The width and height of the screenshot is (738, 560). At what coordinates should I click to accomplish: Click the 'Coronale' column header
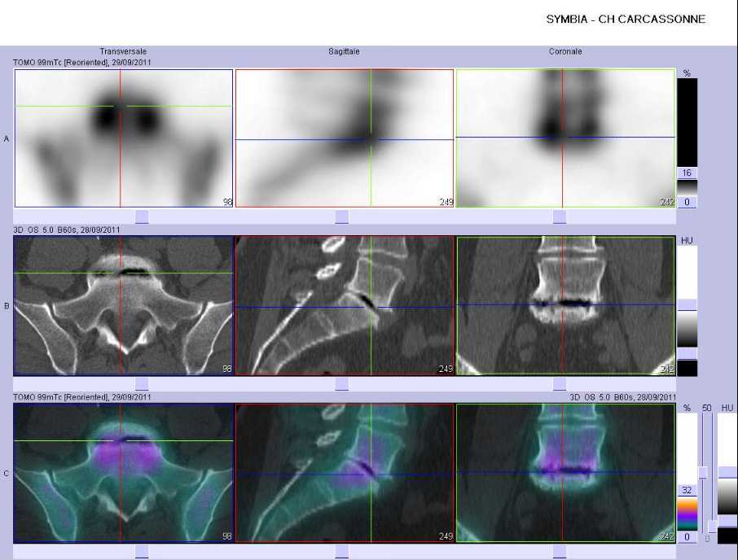(565, 51)
